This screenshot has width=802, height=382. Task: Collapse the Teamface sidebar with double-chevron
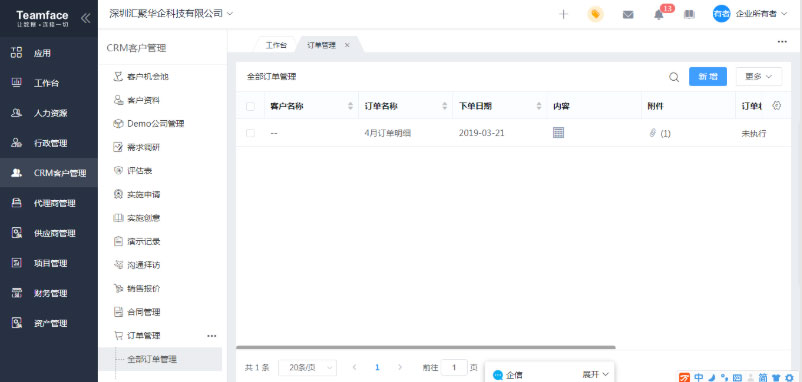point(85,18)
